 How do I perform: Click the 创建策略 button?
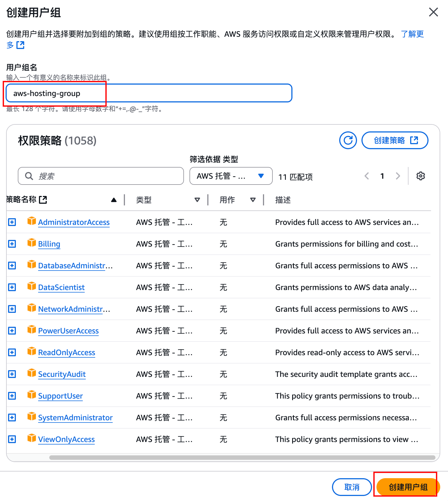(395, 141)
